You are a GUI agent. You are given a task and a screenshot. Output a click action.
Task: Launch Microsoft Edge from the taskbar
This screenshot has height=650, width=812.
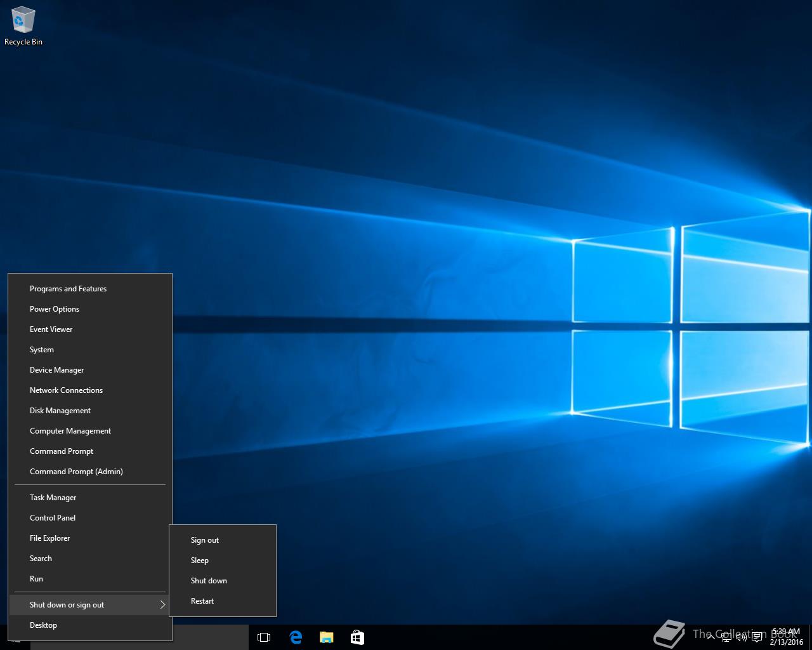[296, 637]
